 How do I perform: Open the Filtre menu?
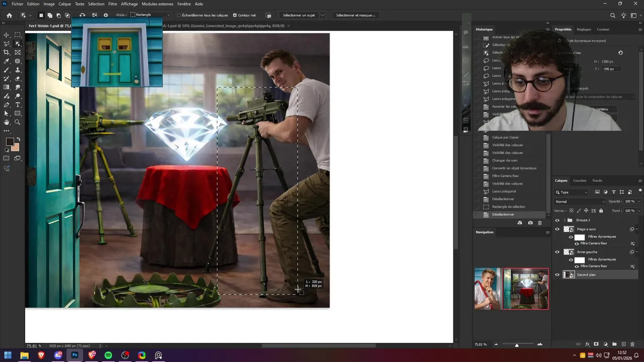click(x=113, y=4)
